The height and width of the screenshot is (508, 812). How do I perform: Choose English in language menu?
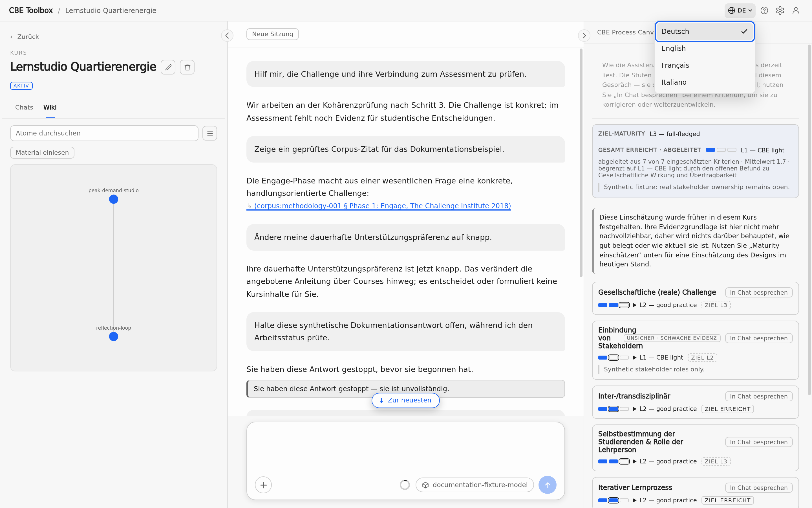click(x=704, y=48)
